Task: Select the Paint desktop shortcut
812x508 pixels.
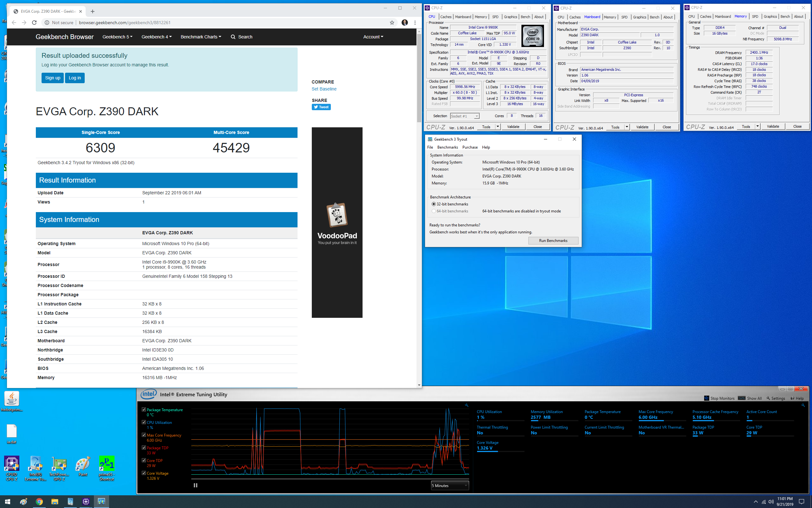Action: pos(83,466)
